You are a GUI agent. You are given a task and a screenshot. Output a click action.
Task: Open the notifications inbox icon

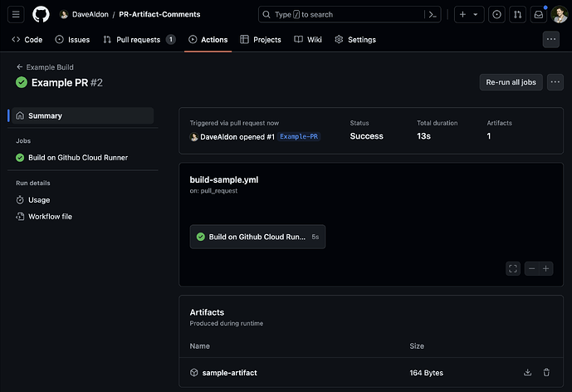pyautogui.click(x=539, y=14)
